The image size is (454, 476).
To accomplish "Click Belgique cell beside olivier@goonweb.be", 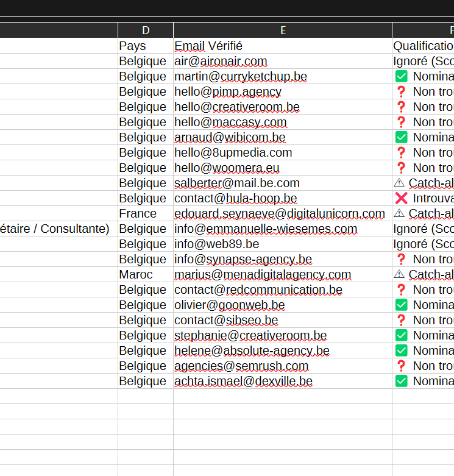I will (146, 305).
